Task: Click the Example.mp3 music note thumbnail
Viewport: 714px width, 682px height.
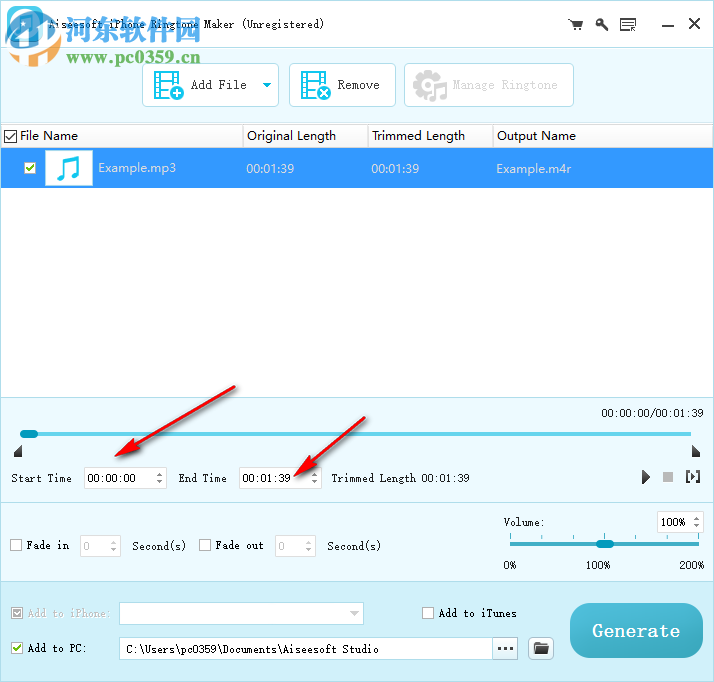Action: pyautogui.click(x=69, y=168)
